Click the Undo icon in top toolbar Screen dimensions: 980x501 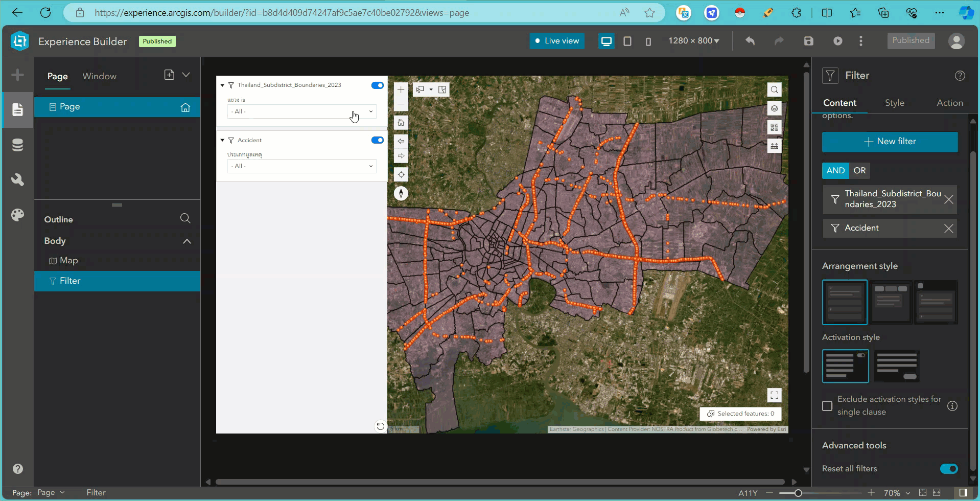(x=750, y=41)
